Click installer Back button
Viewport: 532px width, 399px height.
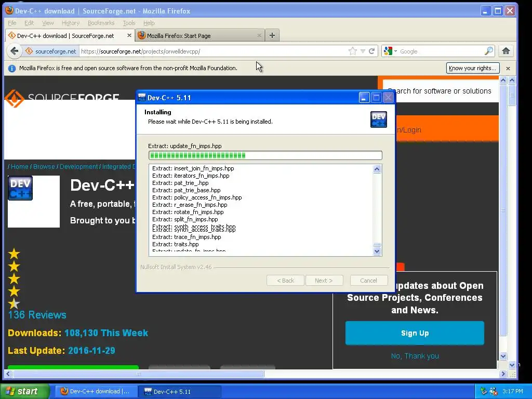point(285,281)
